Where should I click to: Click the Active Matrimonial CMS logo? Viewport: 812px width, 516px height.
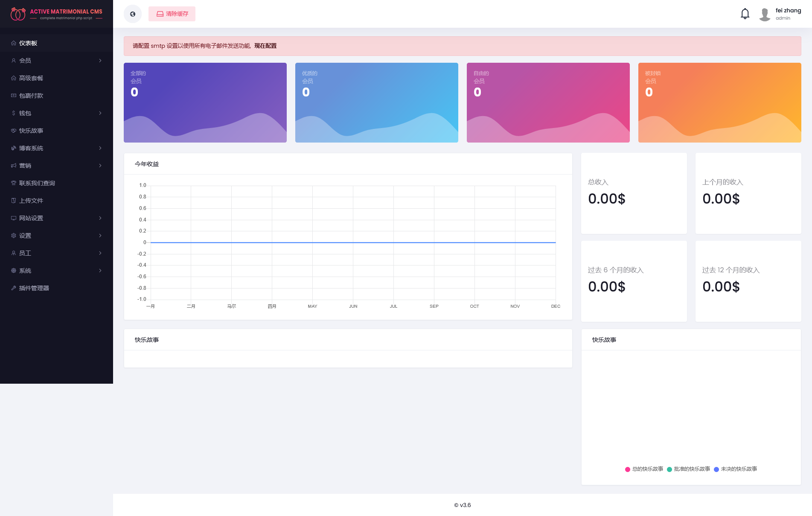(56, 14)
